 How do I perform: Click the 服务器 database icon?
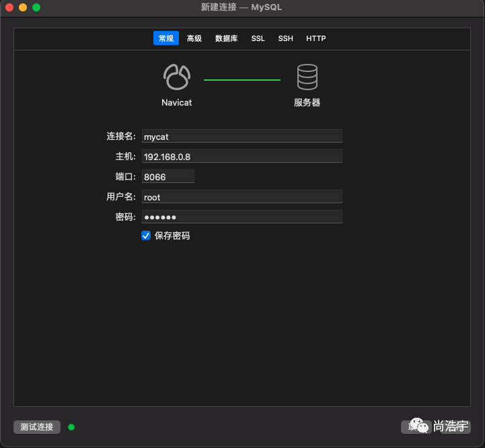pos(307,77)
